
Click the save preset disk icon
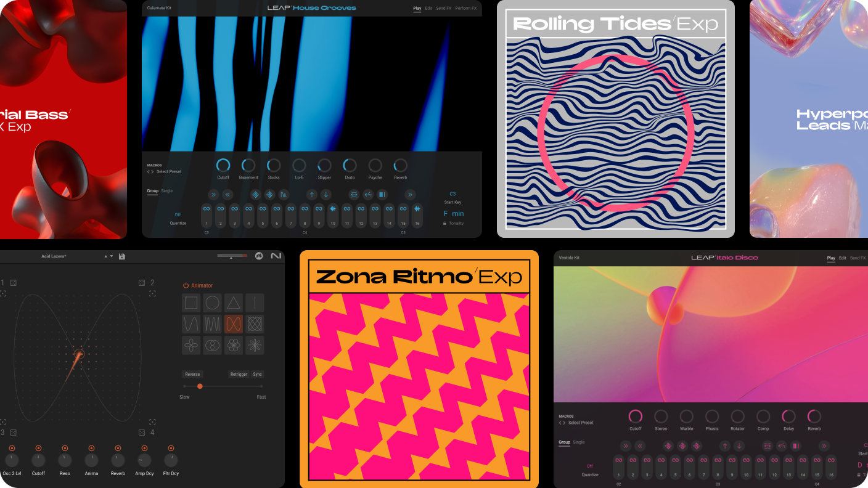pyautogui.click(x=122, y=256)
